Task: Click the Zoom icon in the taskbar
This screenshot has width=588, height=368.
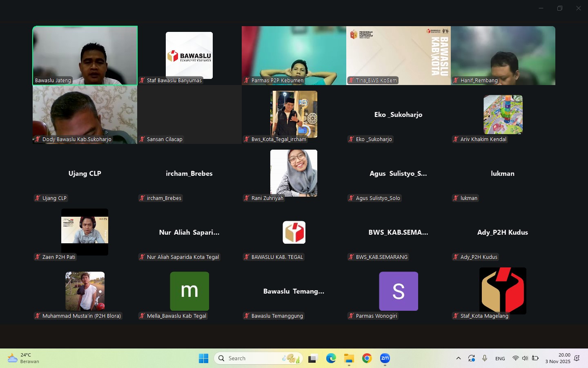Action: [x=385, y=359]
